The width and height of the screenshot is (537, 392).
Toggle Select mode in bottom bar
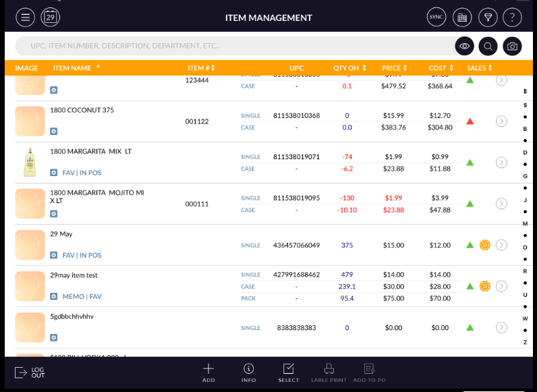288,372
